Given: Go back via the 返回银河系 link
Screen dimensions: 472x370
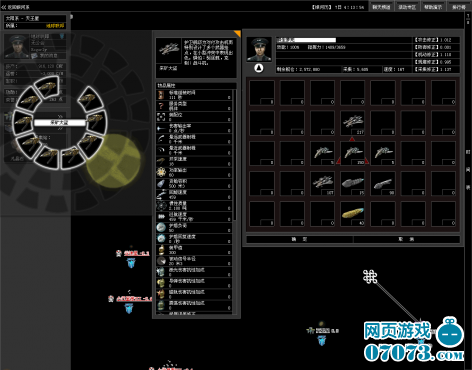Looking at the screenshot, I should point(16,7).
